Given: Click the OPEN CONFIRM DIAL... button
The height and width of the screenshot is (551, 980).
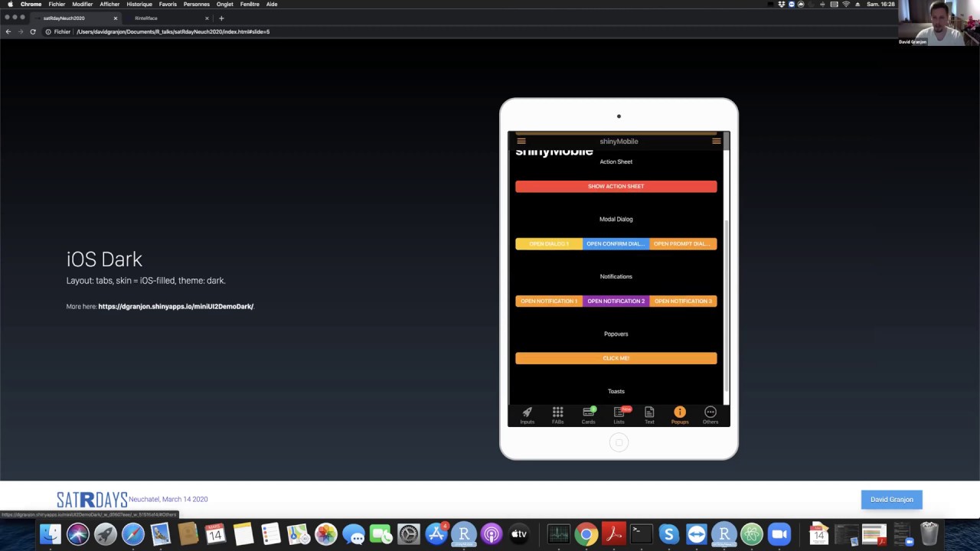Looking at the screenshot, I should coord(616,243).
